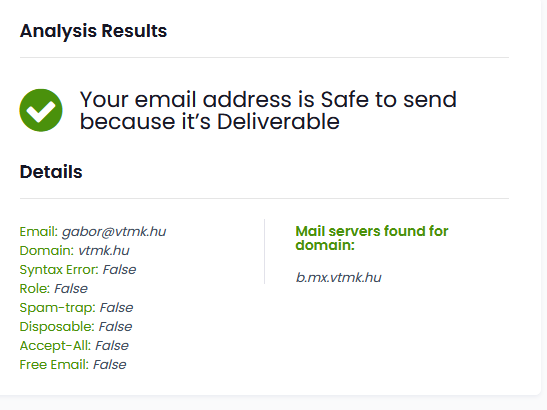Image resolution: width=547 pixels, height=410 pixels.
Task: Click the Accept-All False row
Action: pos(74,346)
